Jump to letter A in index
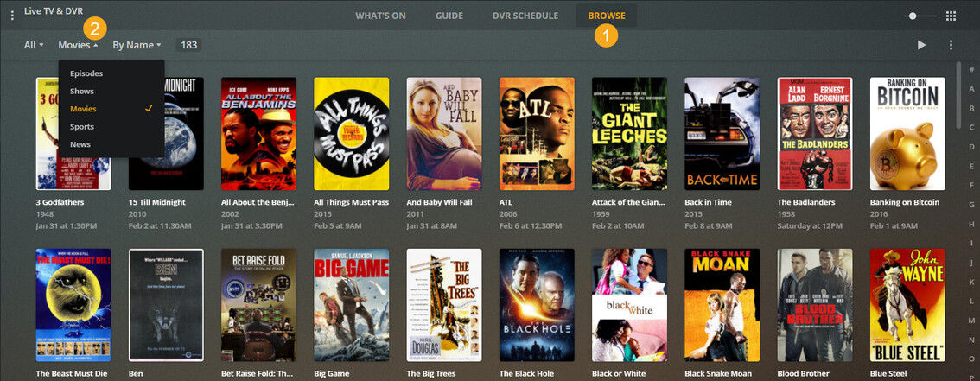The image size is (980, 381). pyautogui.click(x=971, y=89)
